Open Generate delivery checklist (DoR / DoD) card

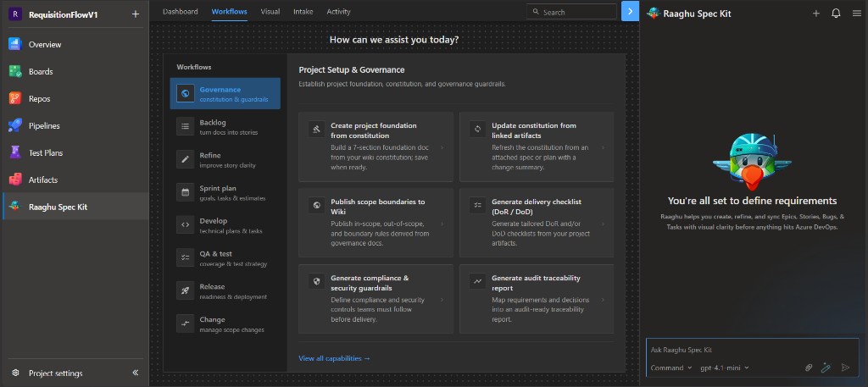[x=537, y=223]
